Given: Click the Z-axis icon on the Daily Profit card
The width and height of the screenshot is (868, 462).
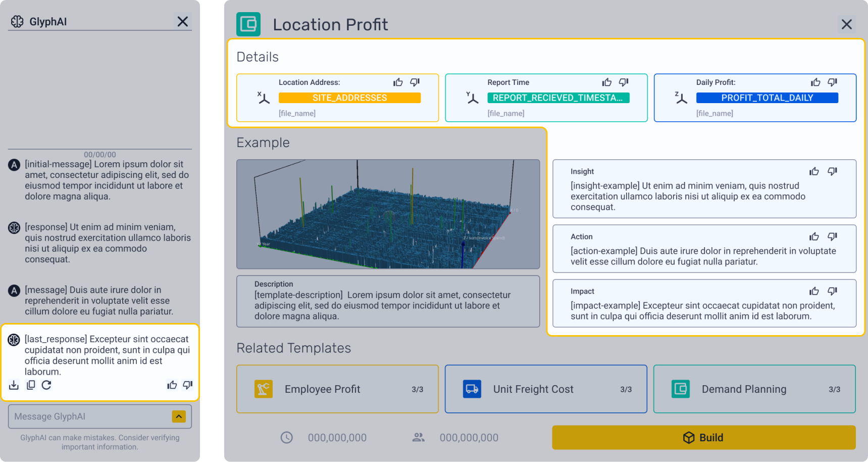Looking at the screenshot, I should (681, 97).
